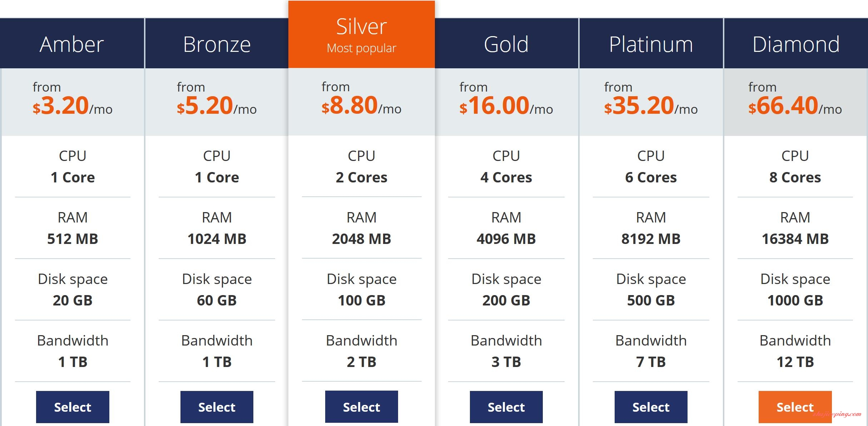Click the Diamond plan header
This screenshot has width=868, height=426.
tap(796, 44)
